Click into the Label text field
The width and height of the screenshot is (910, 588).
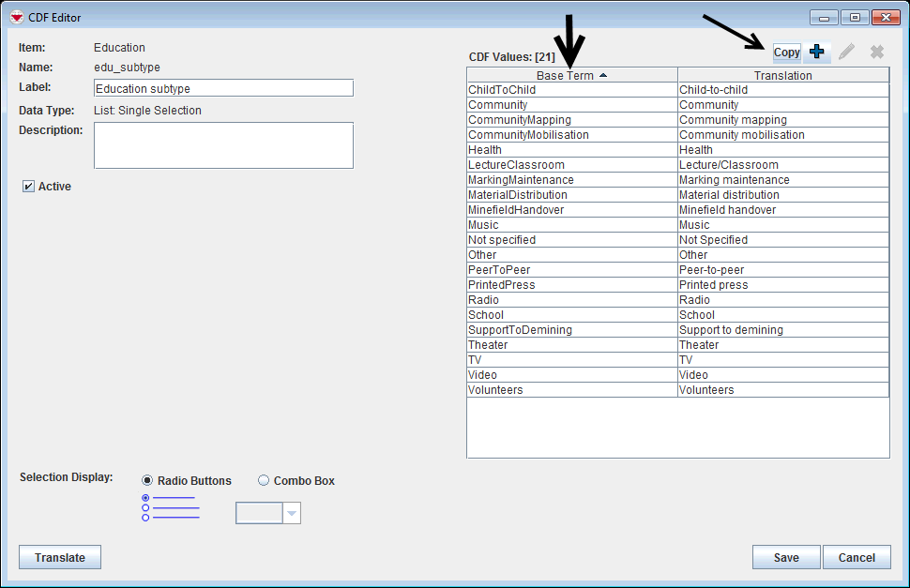(223, 88)
